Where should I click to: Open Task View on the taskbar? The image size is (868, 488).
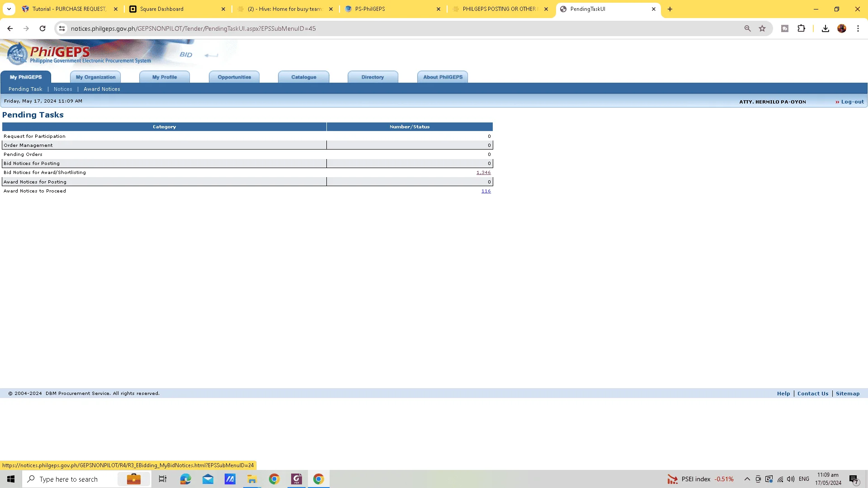pyautogui.click(x=163, y=479)
